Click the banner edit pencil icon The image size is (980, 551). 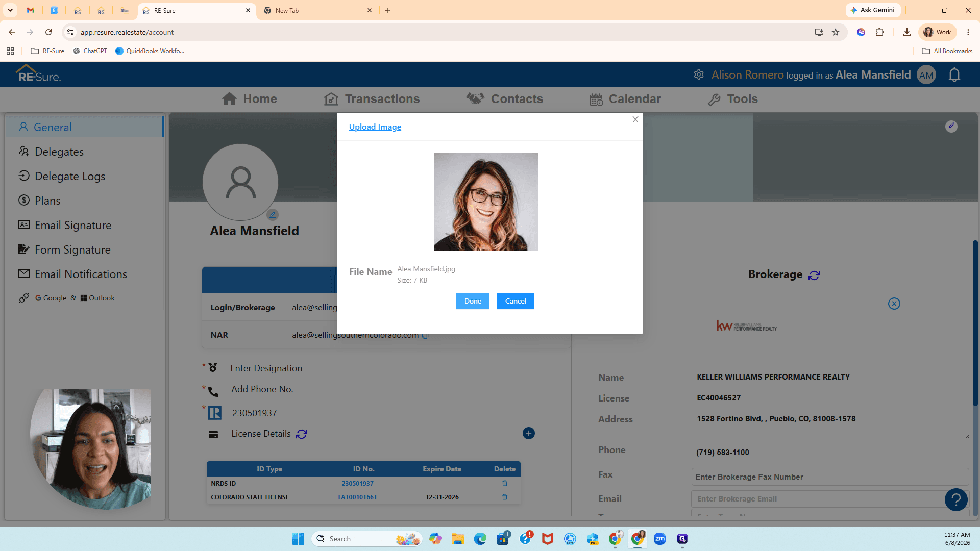pyautogui.click(x=951, y=126)
